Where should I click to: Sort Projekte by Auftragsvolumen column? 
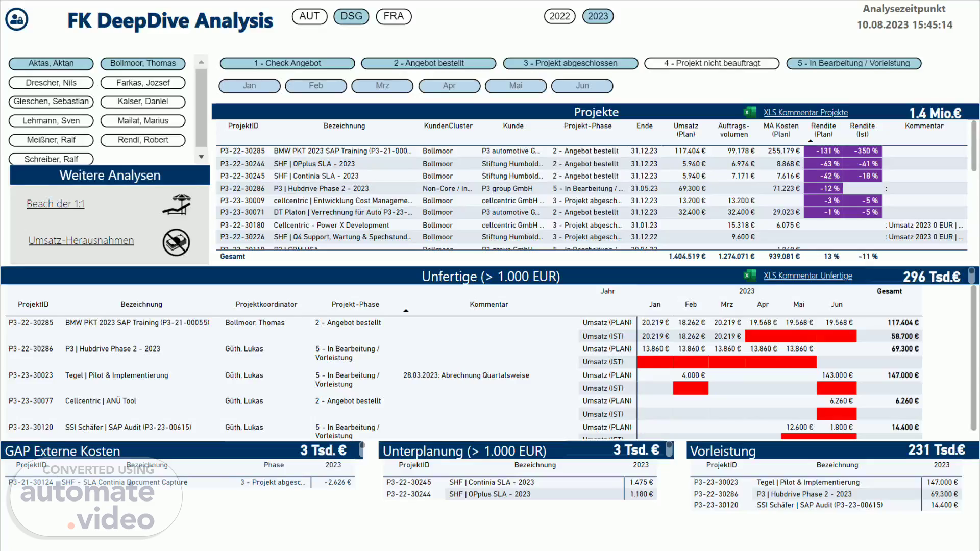coord(733,130)
